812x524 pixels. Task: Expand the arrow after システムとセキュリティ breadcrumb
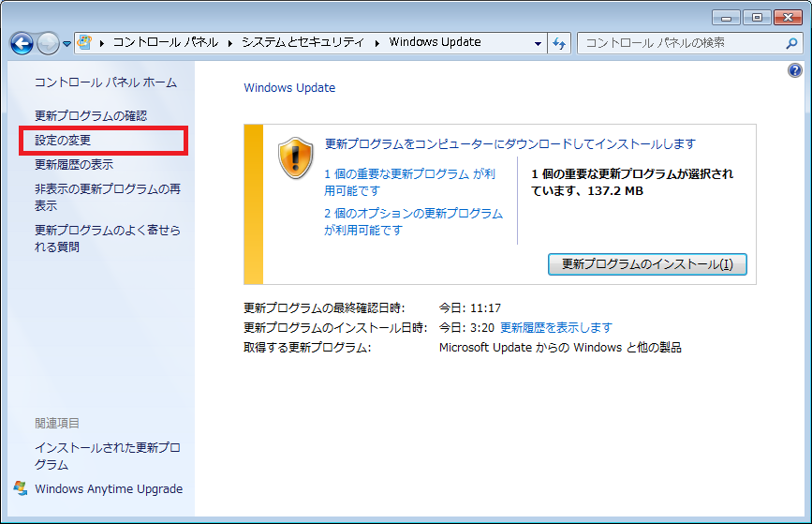click(378, 43)
